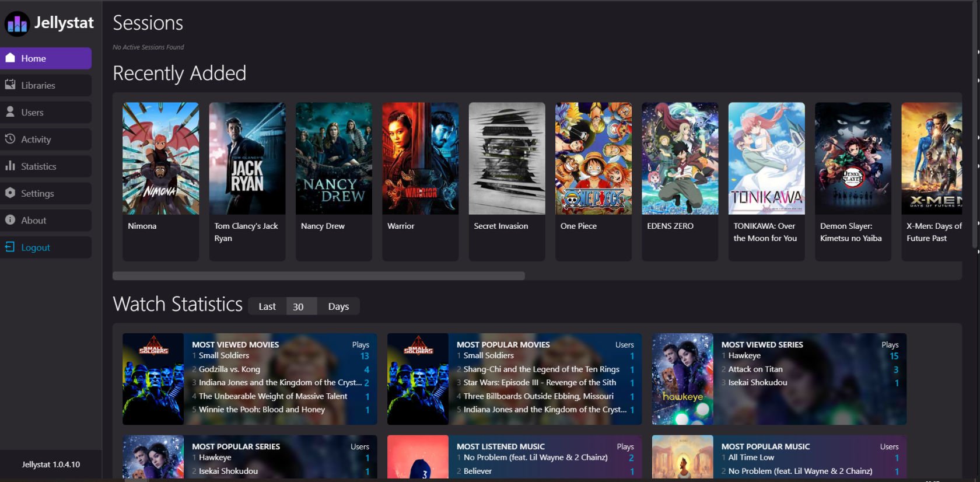Click the Home house icon
The width and height of the screenshot is (980, 482).
coord(10,58)
